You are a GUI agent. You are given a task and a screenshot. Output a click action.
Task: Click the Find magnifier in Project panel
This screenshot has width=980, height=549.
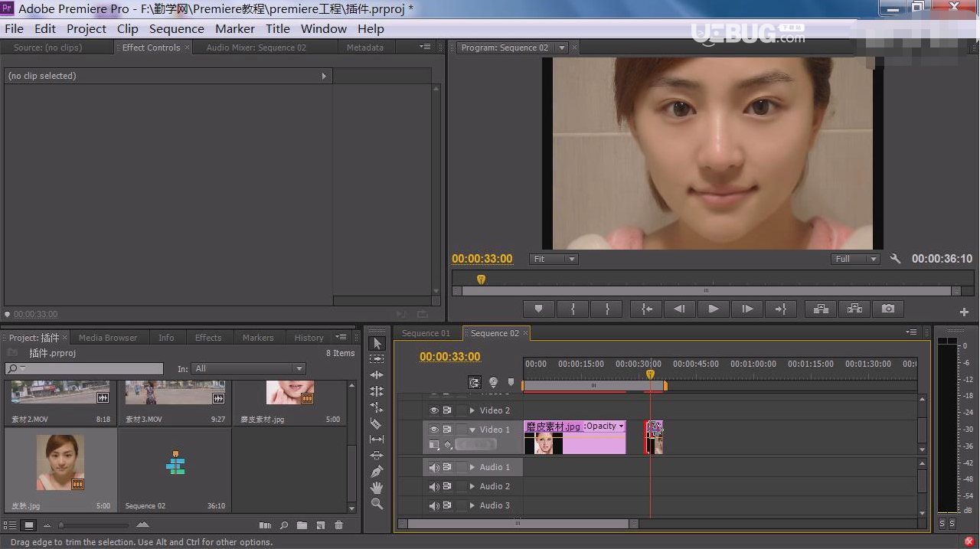284,525
